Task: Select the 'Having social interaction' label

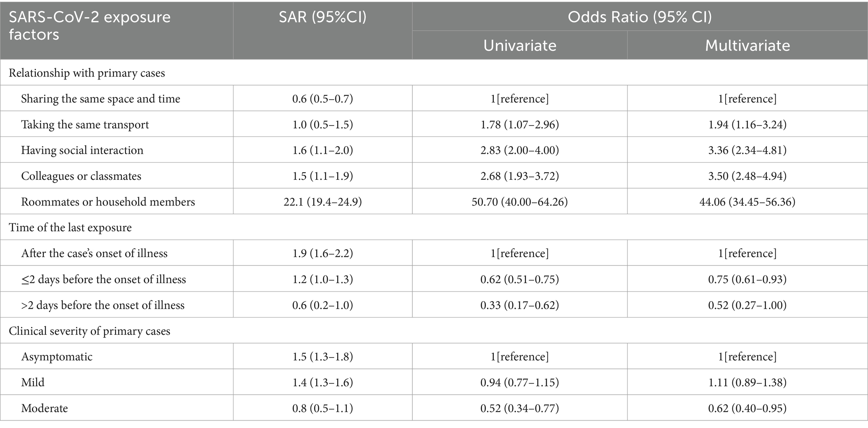Action: click(82, 150)
